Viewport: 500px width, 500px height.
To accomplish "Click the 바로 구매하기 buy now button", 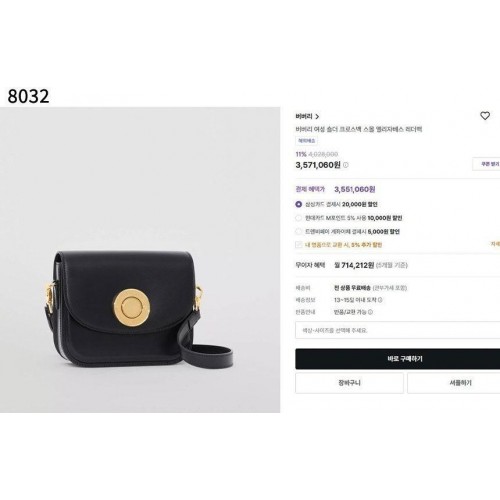I will coord(397,359).
